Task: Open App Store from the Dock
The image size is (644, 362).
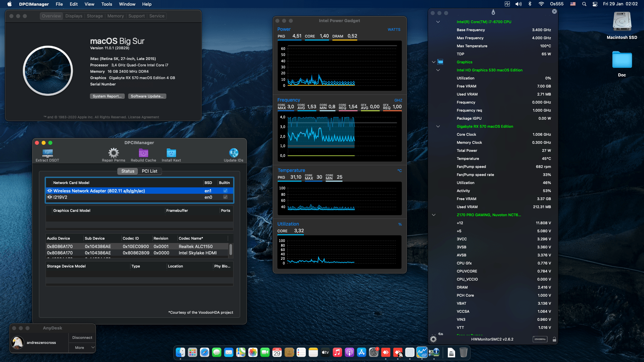Action: (x=362, y=352)
